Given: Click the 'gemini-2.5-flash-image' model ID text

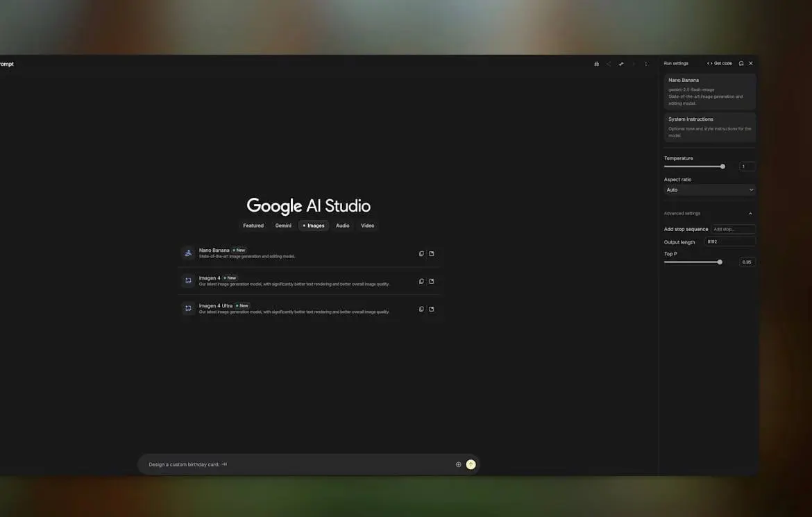Looking at the screenshot, I should pyautogui.click(x=691, y=90).
